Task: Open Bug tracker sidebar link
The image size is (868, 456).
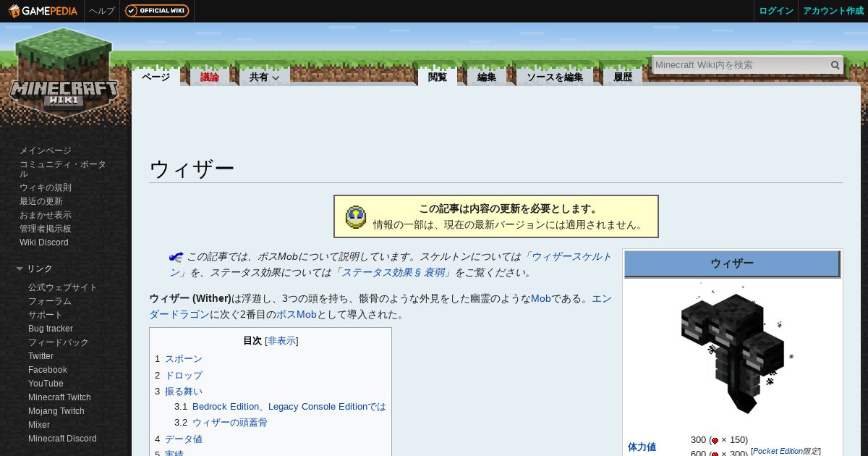Action: click(x=51, y=329)
